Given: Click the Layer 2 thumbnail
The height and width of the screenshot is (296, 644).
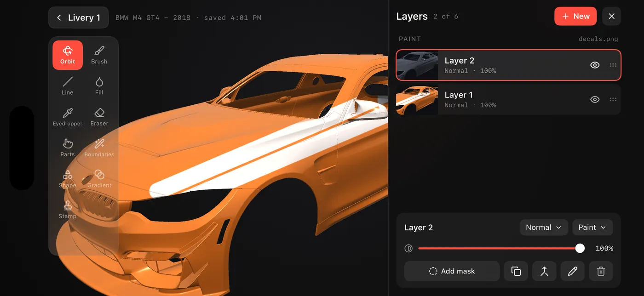Looking at the screenshot, I should [x=417, y=65].
